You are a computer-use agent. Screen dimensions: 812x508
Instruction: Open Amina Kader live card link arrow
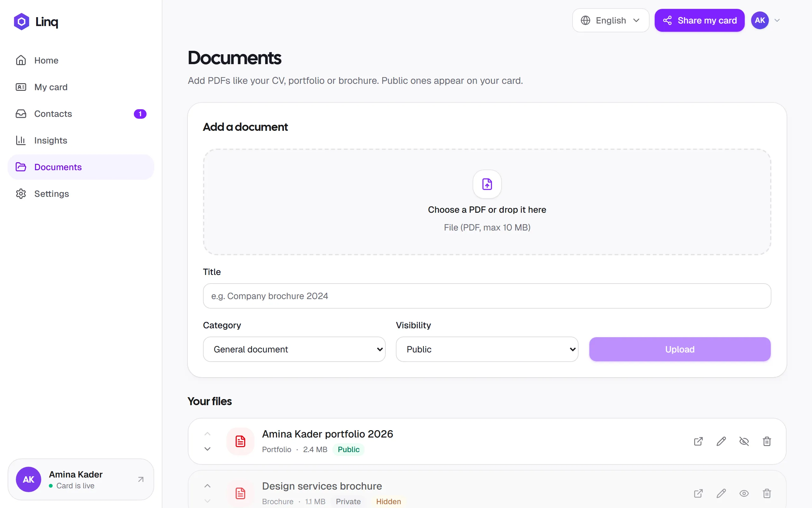tap(141, 479)
